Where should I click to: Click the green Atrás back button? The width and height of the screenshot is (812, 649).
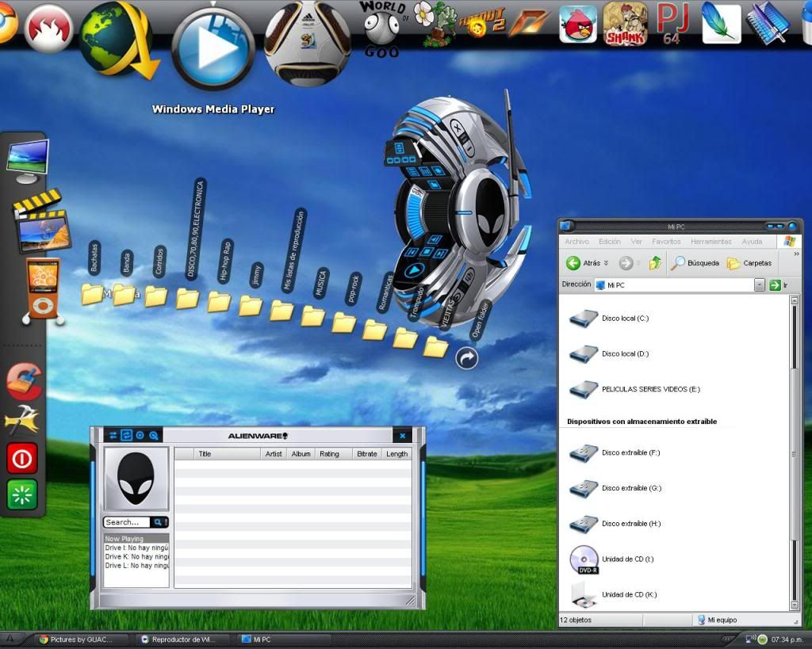(582, 263)
